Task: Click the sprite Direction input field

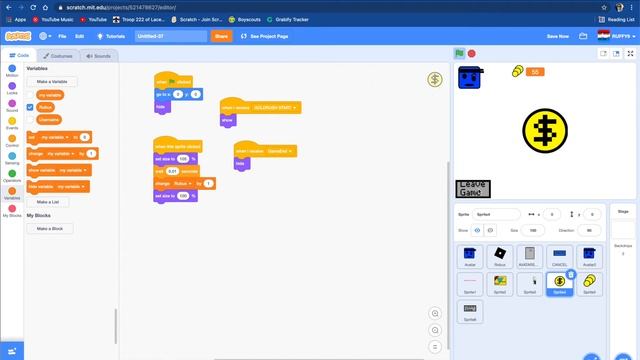Action: click(x=589, y=231)
